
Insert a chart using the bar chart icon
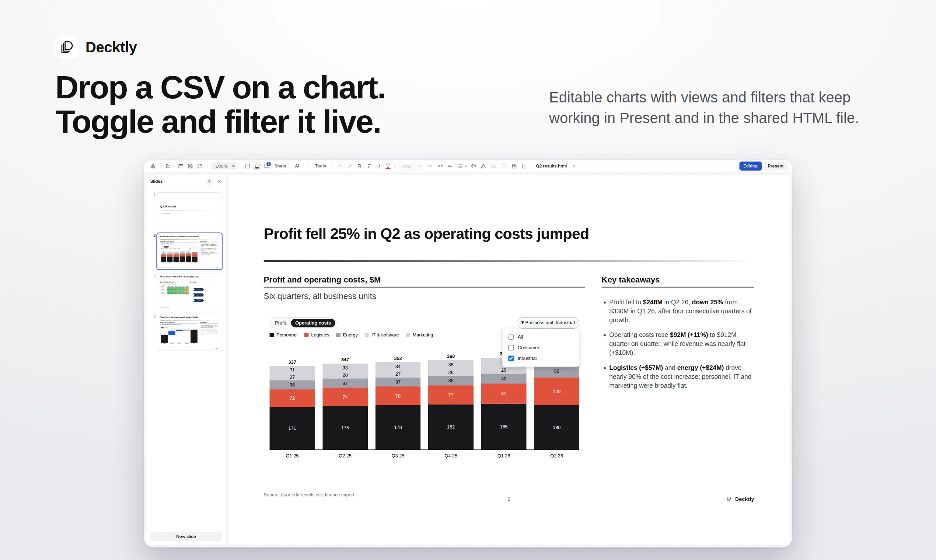pyautogui.click(x=524, y=166)
